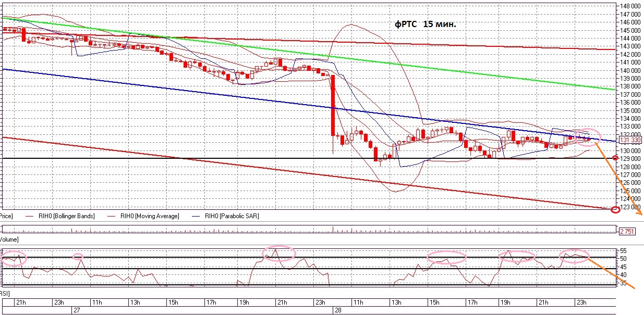Click the Volume] panel label
The image size is (644, 315).
click(9, 240)
